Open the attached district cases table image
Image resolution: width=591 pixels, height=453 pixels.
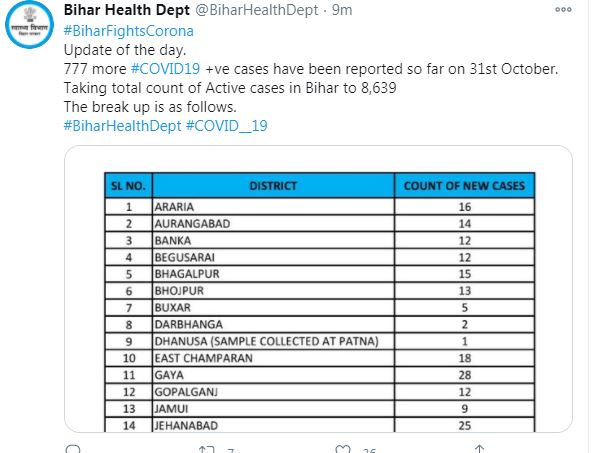click(x=318, y=289)
